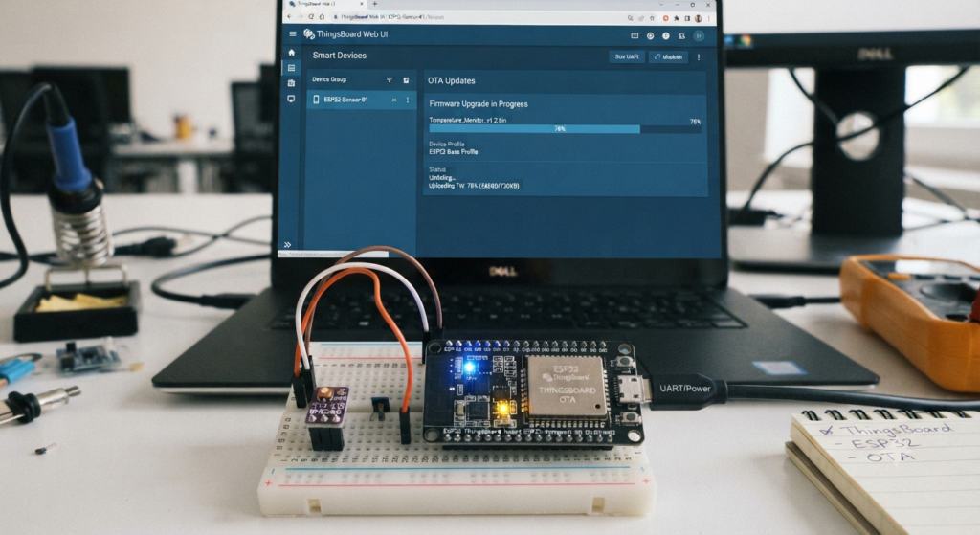Toggle the browser side panel icon

coord(687,18)
